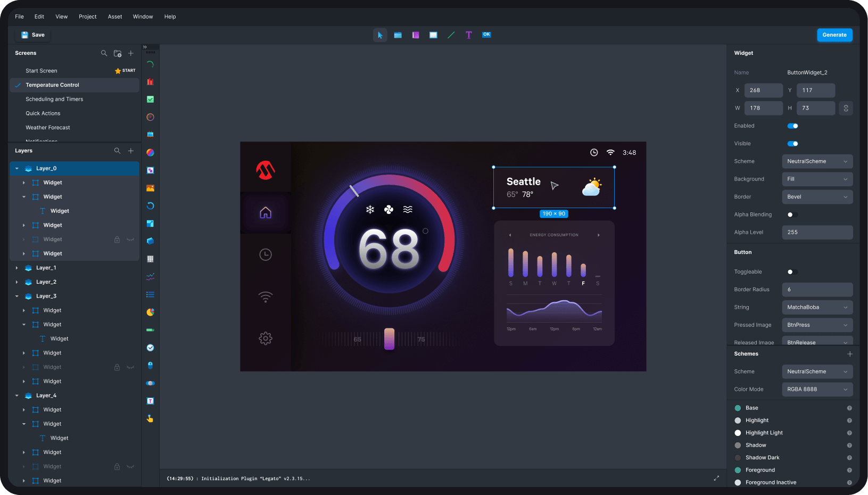Open the Border Bevel dropdown
This screenshot has width=868, height=495.
coord(817,197)
